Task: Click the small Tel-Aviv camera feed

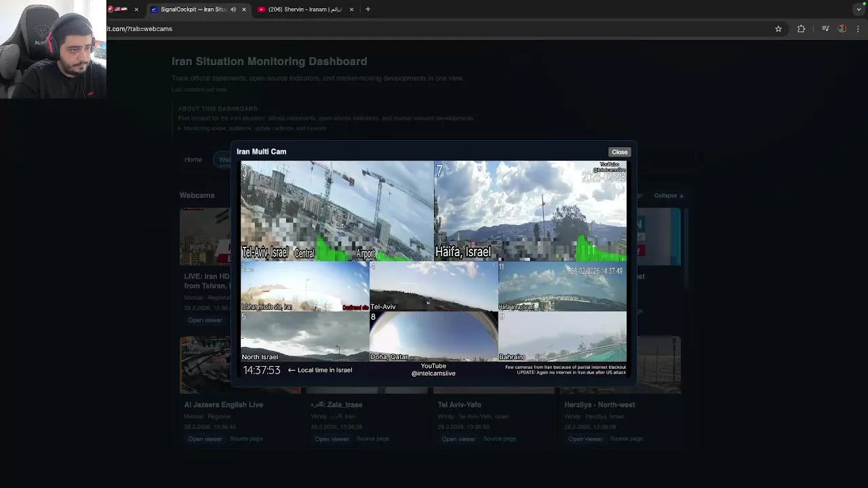Action: pos(433,287)
